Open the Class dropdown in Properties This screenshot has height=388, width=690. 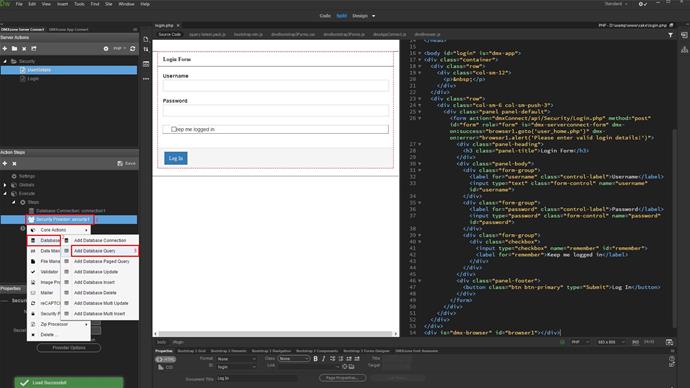tap(294, 359)
